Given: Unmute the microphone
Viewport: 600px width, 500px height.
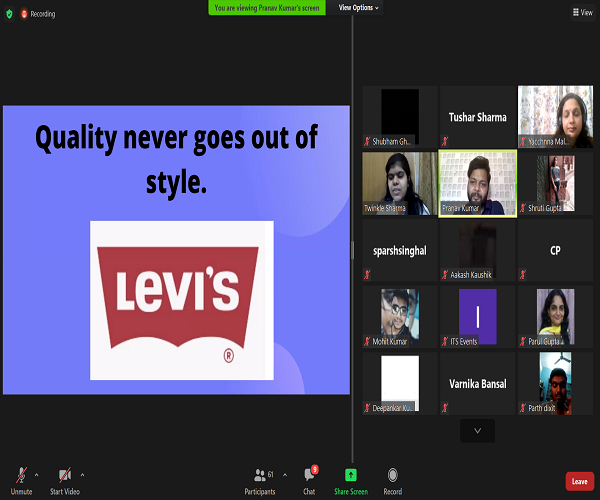Looking at the screenshot, I should point(21,481).
